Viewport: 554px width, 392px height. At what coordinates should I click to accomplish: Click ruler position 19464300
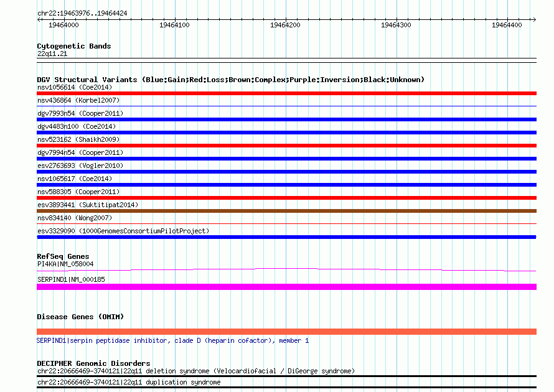coord(396,25)
